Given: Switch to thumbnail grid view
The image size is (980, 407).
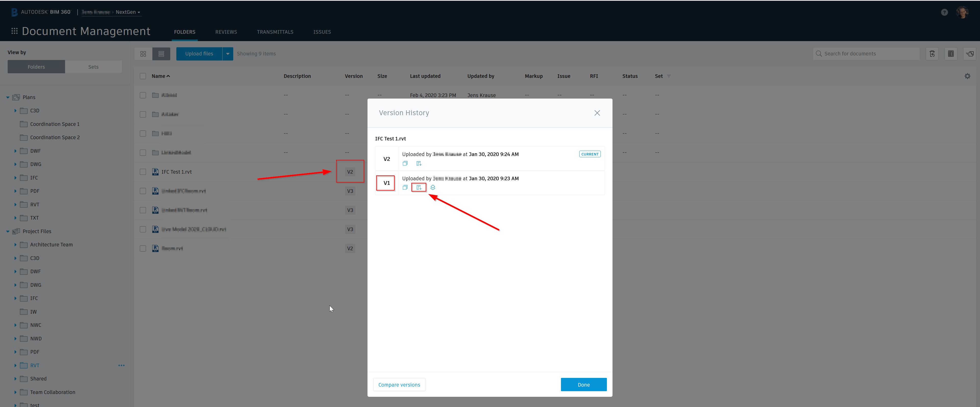Looking at the screenshot, I should pyautogui.click(x=143, y=54).
